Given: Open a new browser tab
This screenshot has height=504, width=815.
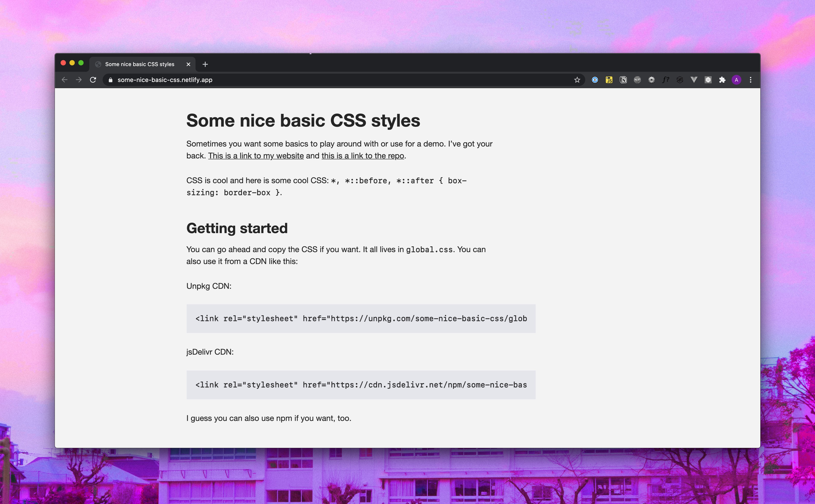Looking at the screenshot, I should 205,64.
